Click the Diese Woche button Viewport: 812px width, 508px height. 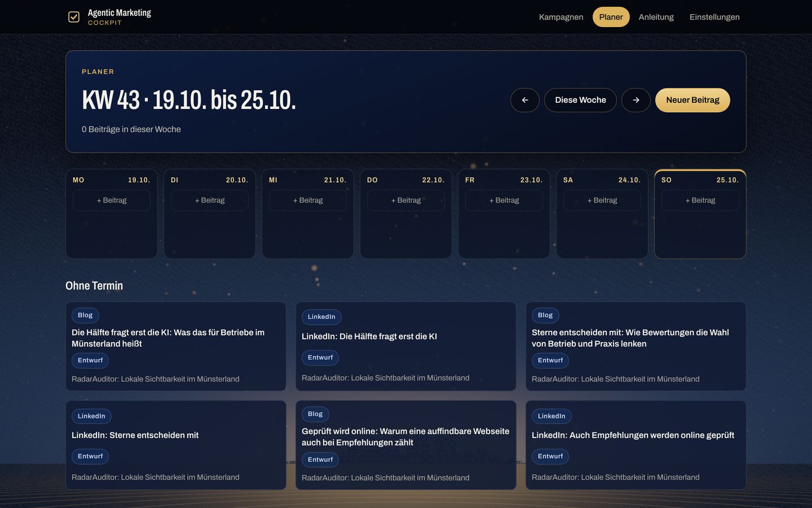click(580, 100)
